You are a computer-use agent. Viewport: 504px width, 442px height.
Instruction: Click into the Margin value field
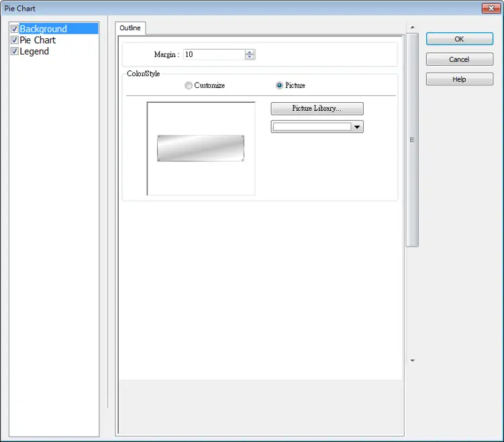pyautogui.click(x=214, y=54)
